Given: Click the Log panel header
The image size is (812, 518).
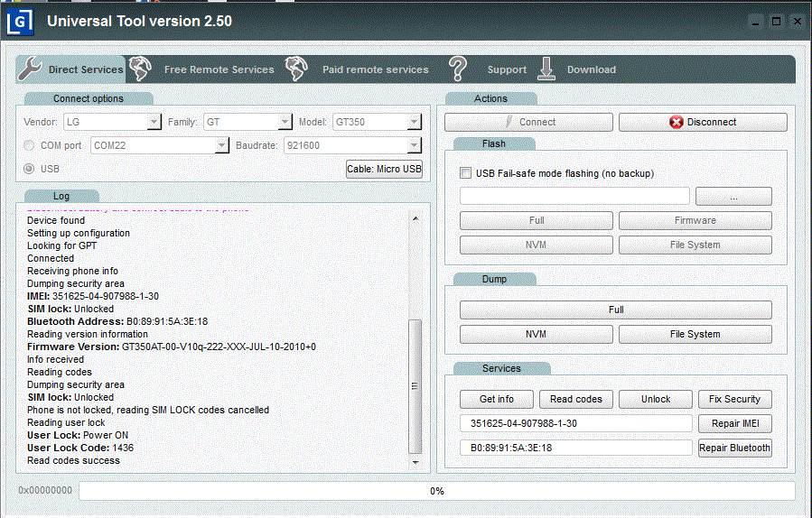Looking at the screenshot, I should coord(61,196).
